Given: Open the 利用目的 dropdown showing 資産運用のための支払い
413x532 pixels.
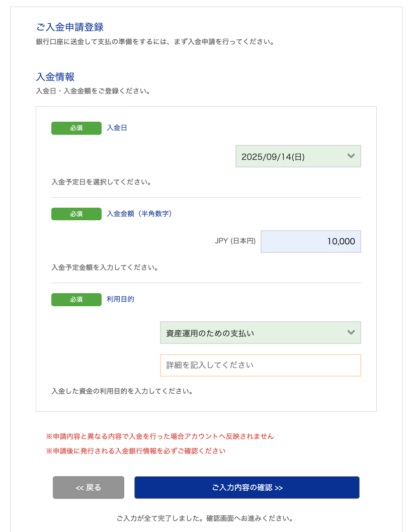Looking at the screenshot, I should 254,333.
